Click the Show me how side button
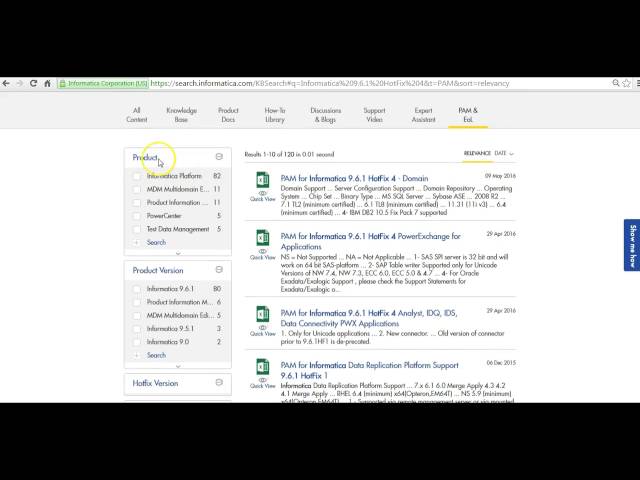Image resolution: width=640 pixels, height=480 pixels. click(x=632, y=245)
